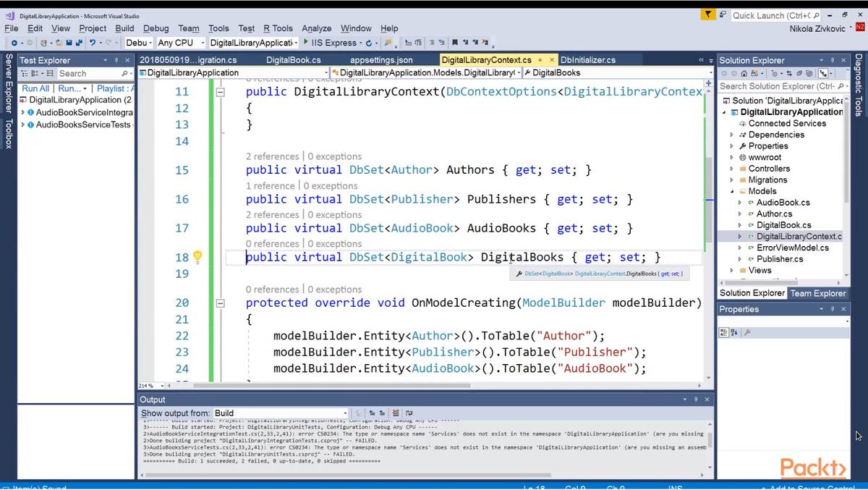
Task: Open the Build menu
Action: (x=125, y=28)
